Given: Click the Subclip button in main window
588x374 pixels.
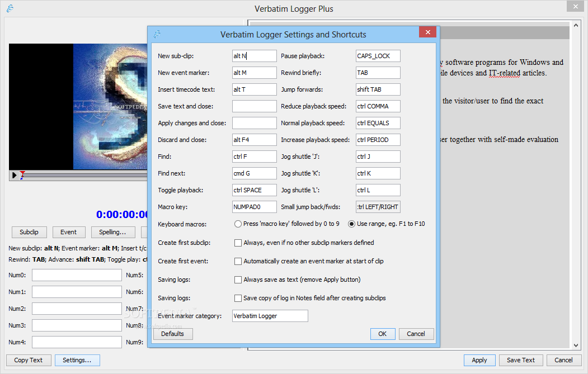Looking at the screenshot, I should coord(29,233).
